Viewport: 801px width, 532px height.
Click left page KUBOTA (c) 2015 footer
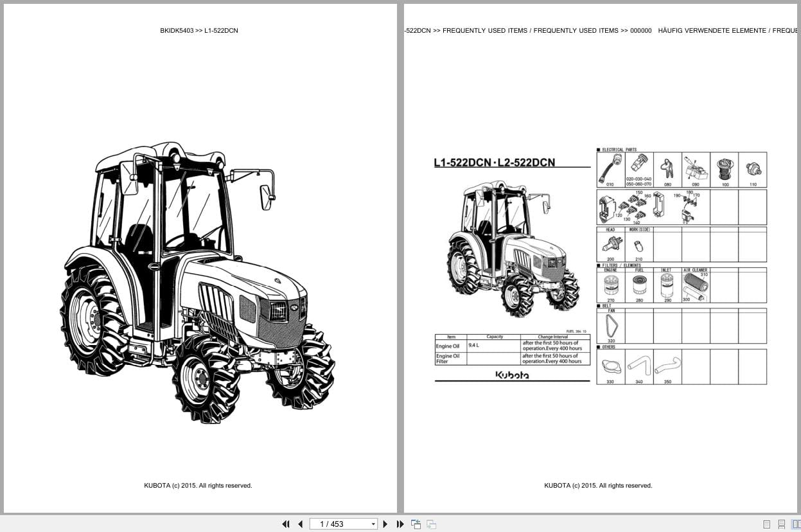198,486
